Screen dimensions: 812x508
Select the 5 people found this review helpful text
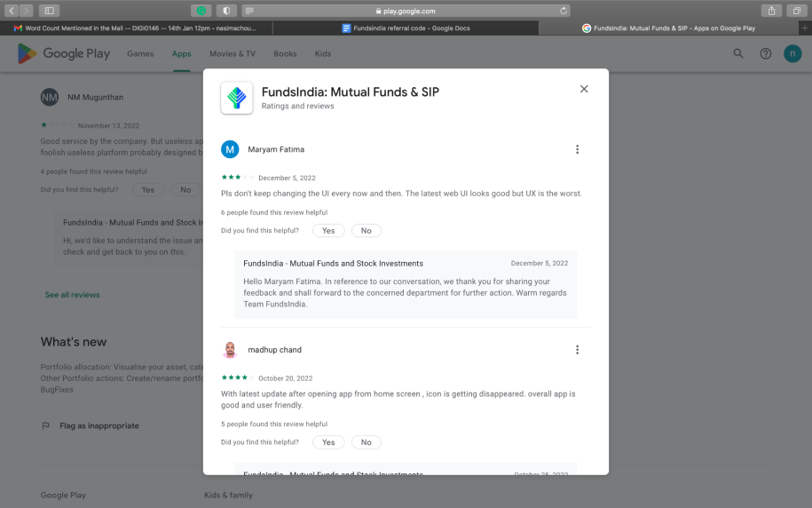(x=274, y=424)
